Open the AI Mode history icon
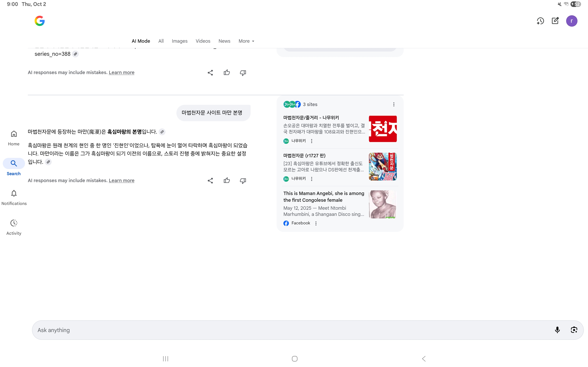This screenshot has width=588, height=367. coord(540,21)
